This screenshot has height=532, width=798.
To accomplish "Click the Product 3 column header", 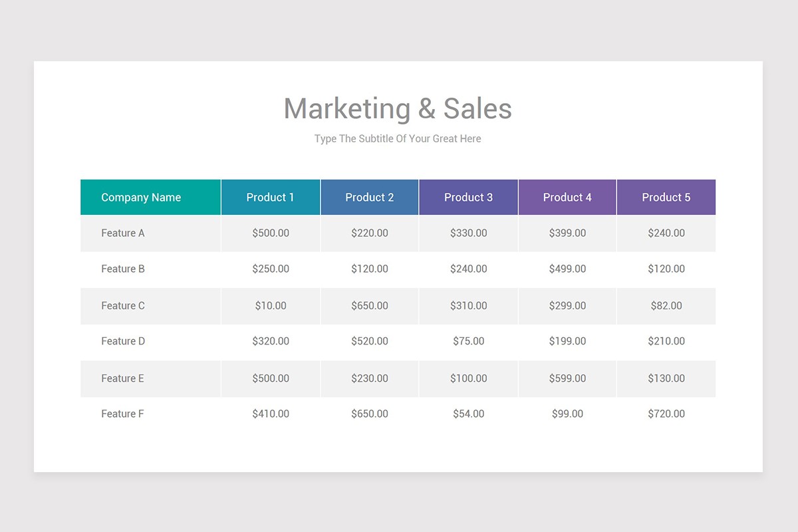I will [x=469, y=198].
